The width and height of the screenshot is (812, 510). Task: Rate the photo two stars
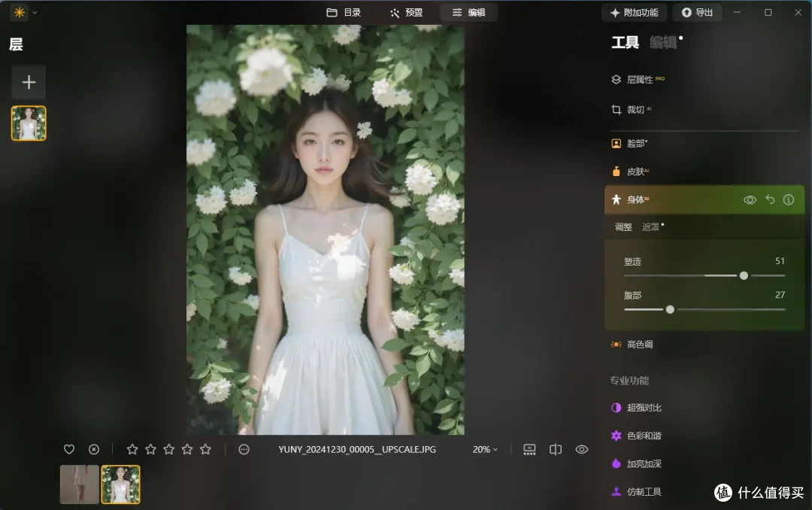coord(150,449)
